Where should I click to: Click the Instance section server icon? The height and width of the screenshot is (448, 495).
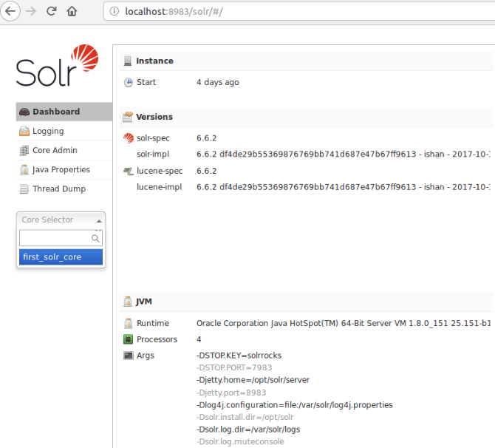point(128,61)
